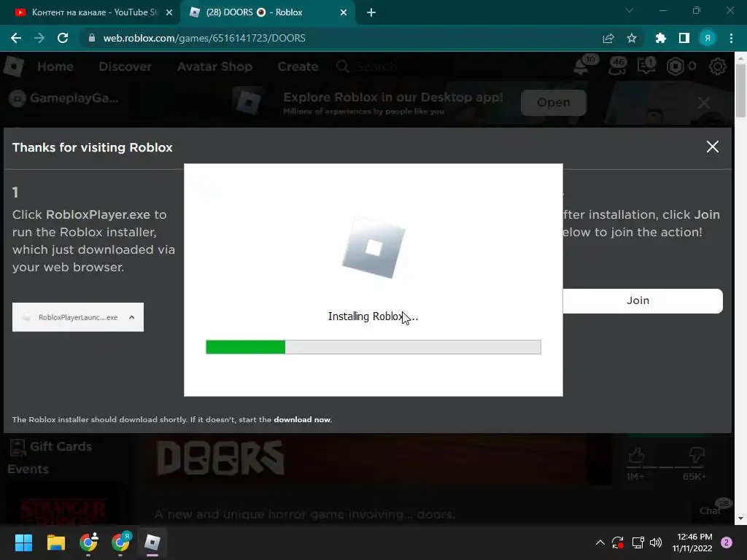This screenshot has width=747, height=560.
Task: Click the thumbs up like icon
Action: coord(636,455)
